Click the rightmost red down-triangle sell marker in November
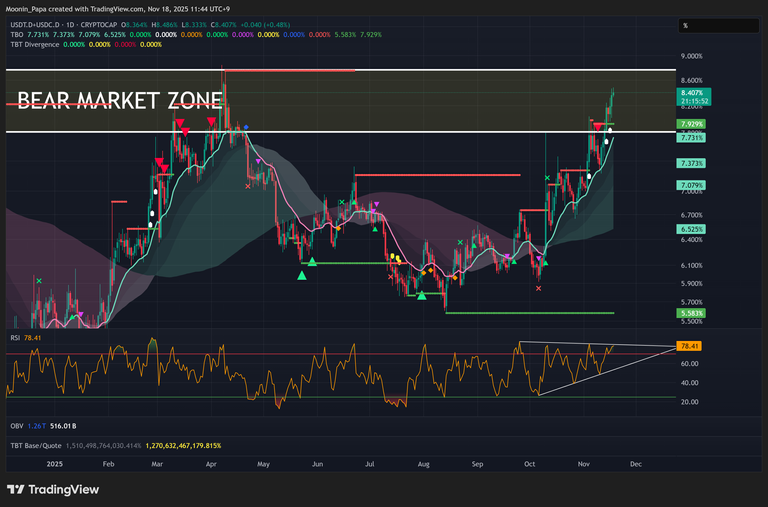The image size is (768, 507). click(x=598, y=128)
